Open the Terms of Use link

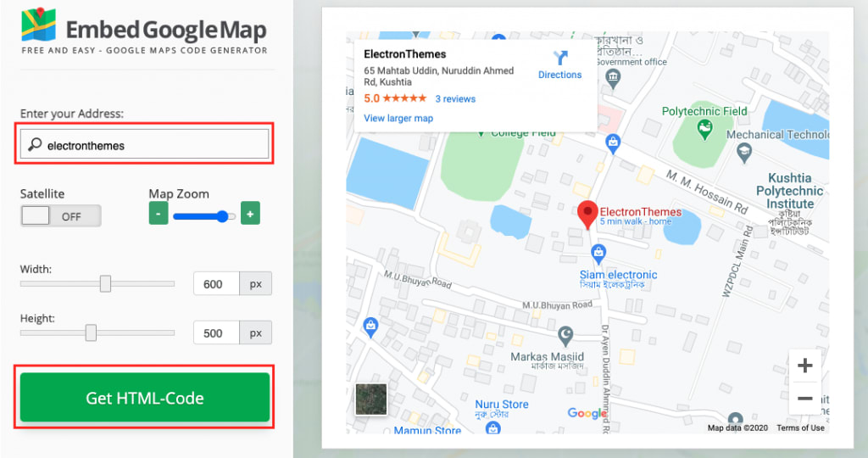tap(800, 427)
